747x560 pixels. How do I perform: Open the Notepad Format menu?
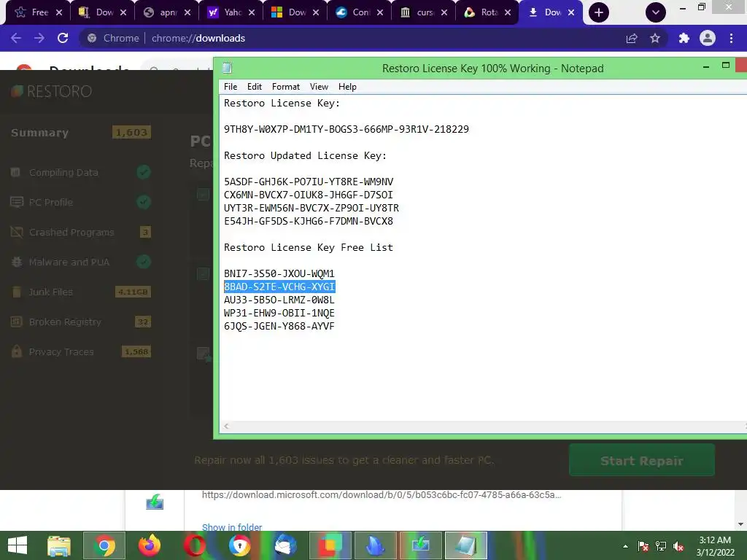(286, 87)
